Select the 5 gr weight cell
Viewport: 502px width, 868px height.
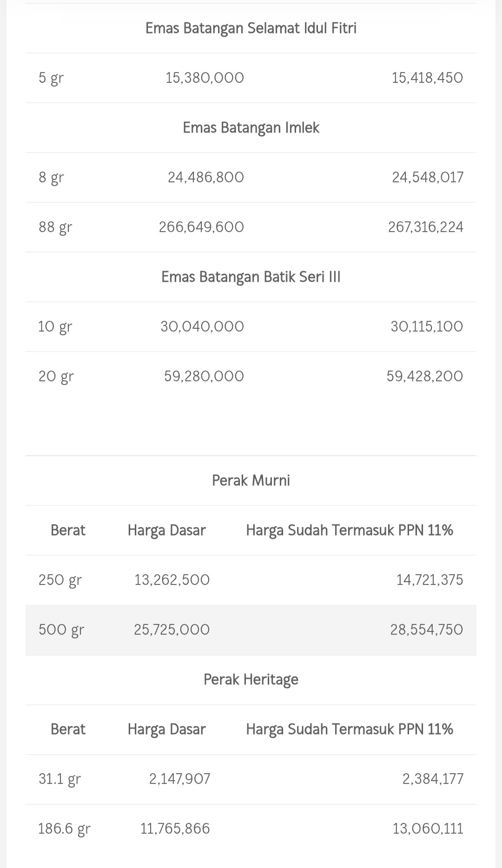(51, 78)
